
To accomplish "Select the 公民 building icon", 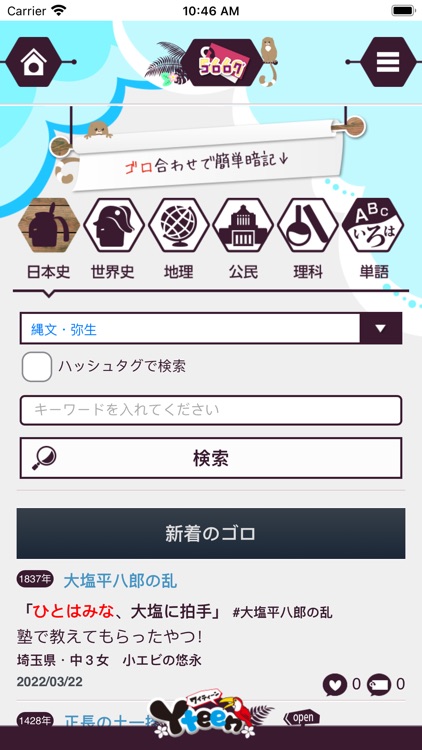I will [243, 225].
